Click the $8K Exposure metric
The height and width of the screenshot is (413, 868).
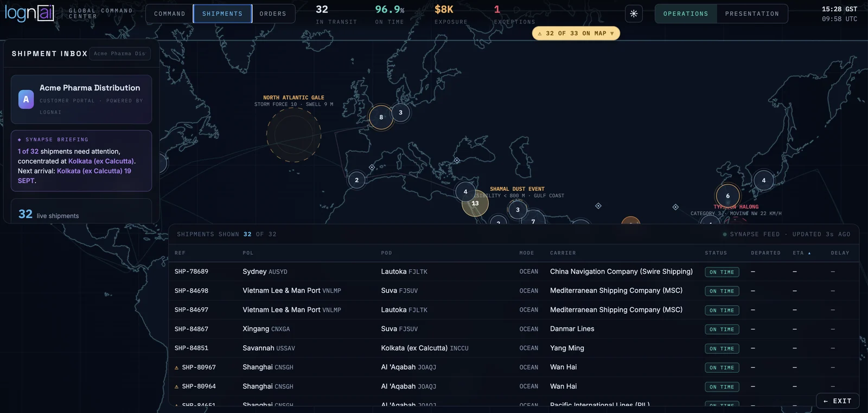(x=450, y=15)
